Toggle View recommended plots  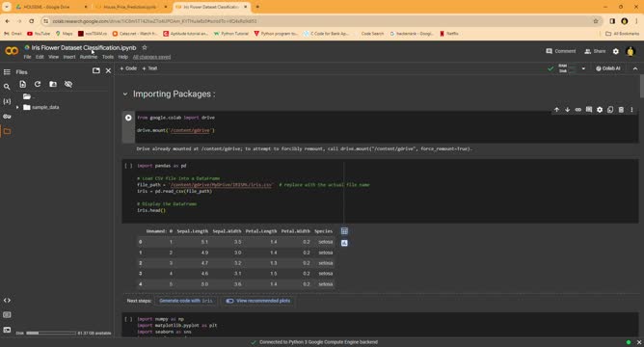tap(258, 301)
